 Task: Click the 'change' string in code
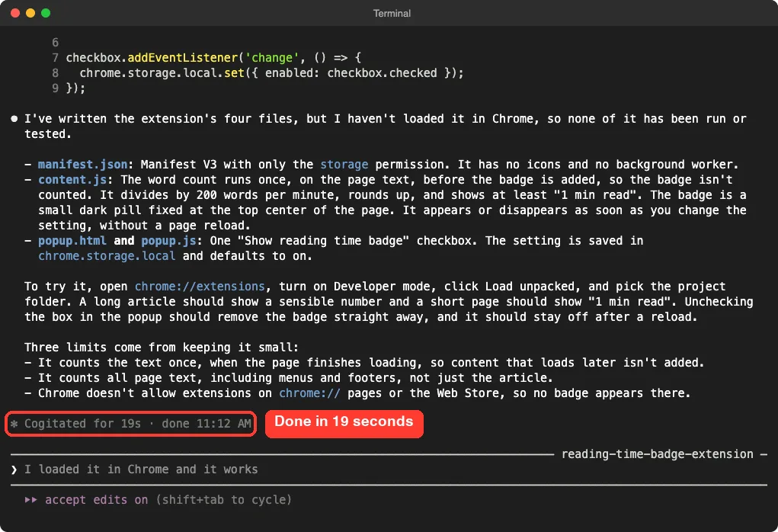272,58
